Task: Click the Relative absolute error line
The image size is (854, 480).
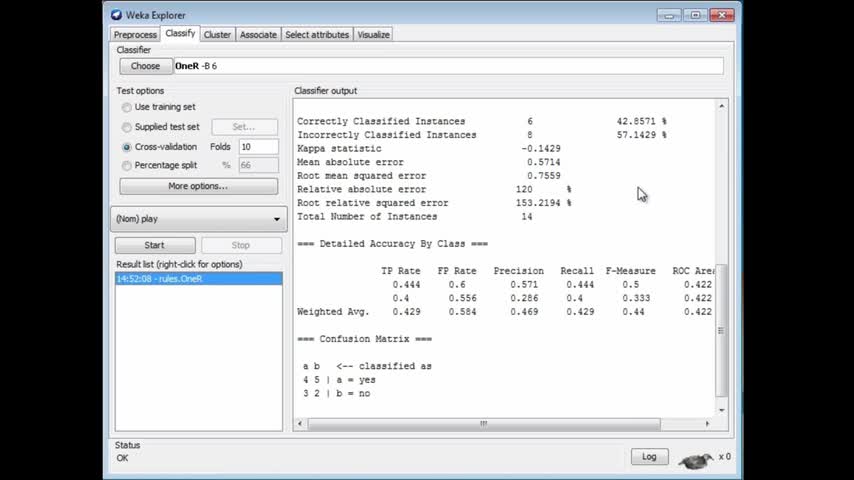Action: click(x=434, y=190)
